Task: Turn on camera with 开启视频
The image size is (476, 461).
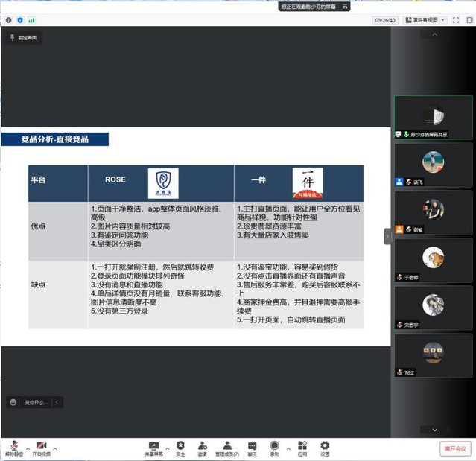Action: (x=42, y=446)
